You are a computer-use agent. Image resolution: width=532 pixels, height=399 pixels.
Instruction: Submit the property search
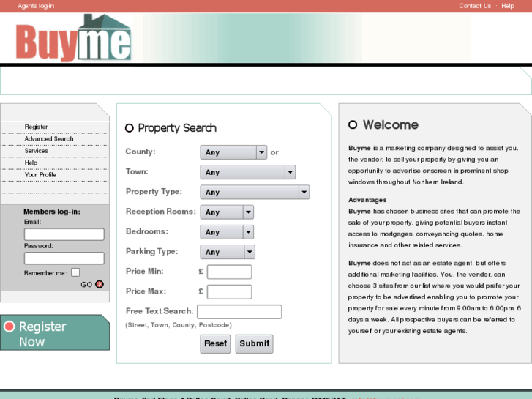(x=255, y=343)
